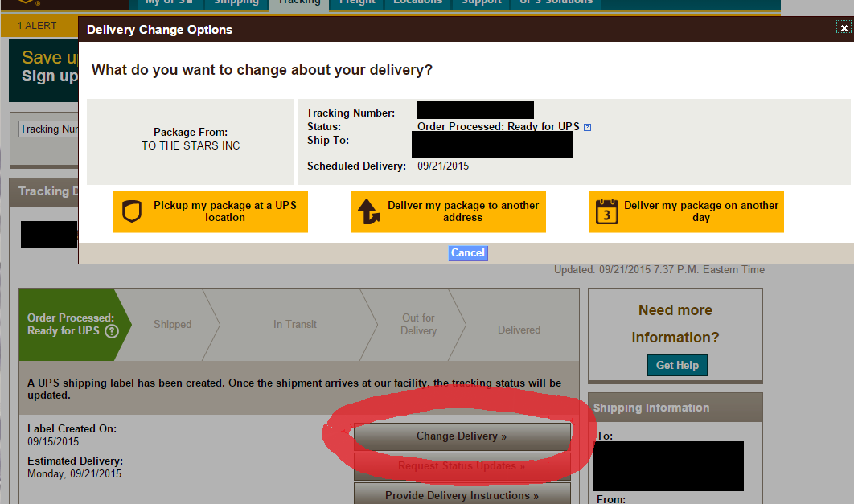
Task: Click Request Status Updates button
Action: point(462,466)
